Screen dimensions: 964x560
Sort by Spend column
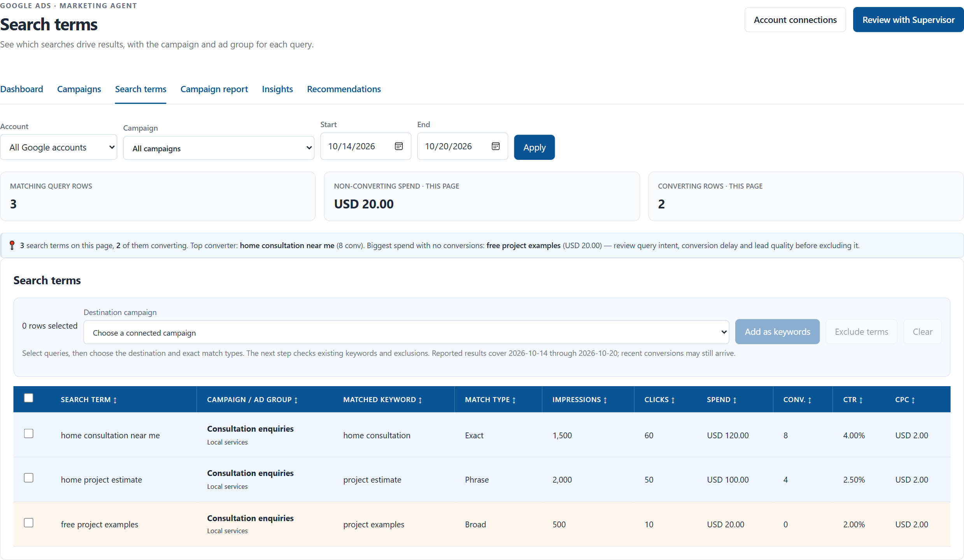722,400
